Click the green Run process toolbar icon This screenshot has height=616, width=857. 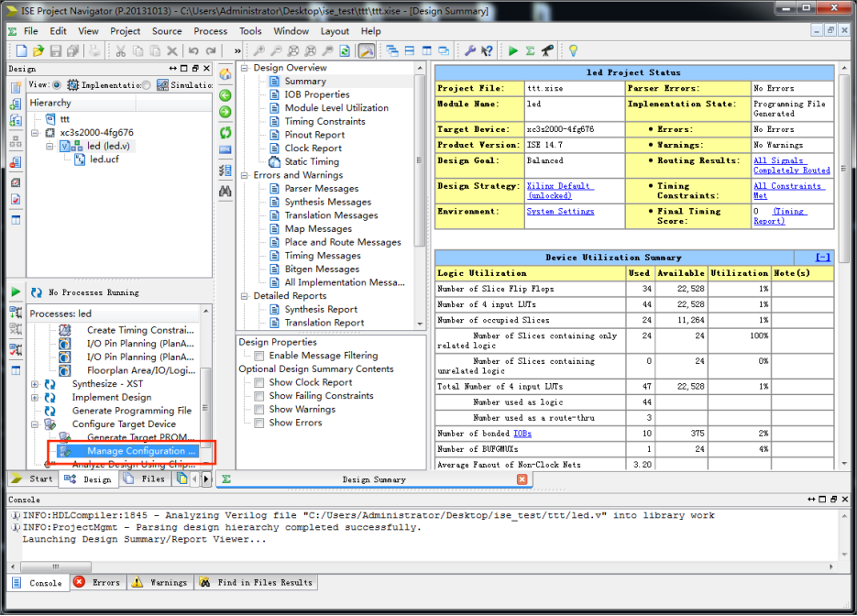point(513,51)
